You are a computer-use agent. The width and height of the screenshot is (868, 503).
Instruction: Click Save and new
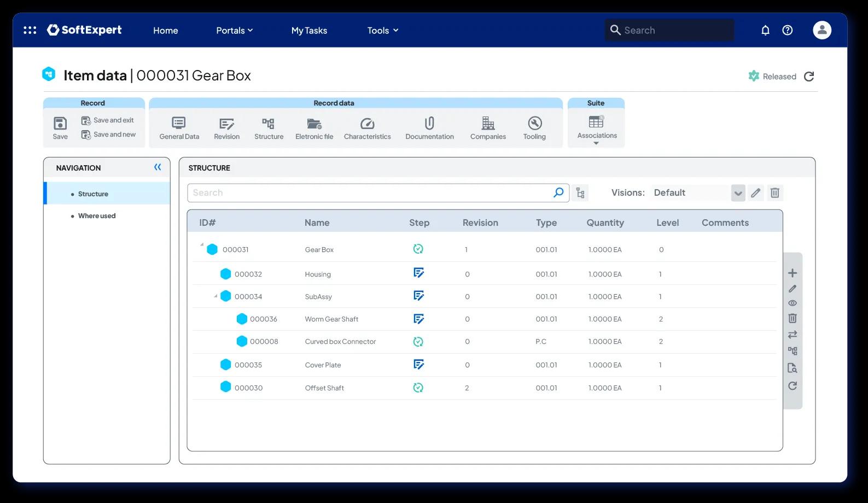[108, 134]
